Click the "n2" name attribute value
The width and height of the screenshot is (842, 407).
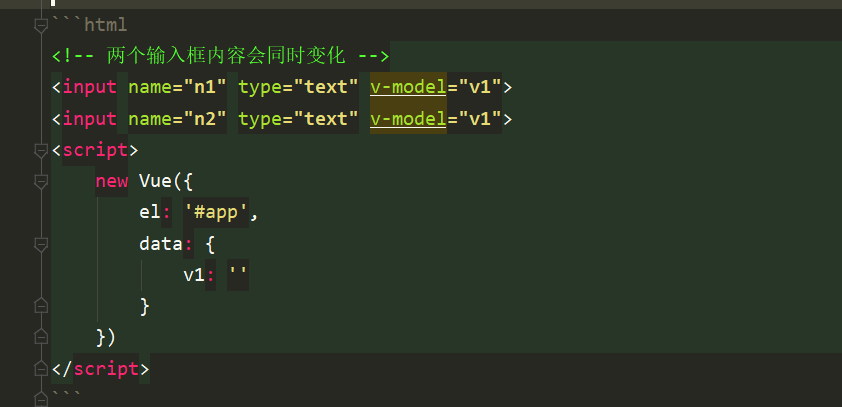pos(205,119)
